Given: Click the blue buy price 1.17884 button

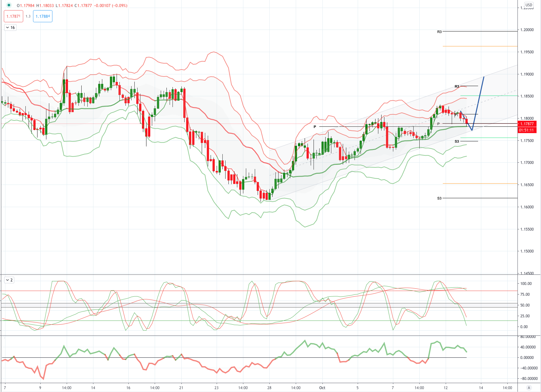Looking at the screenshot, I should coord(43,16).
